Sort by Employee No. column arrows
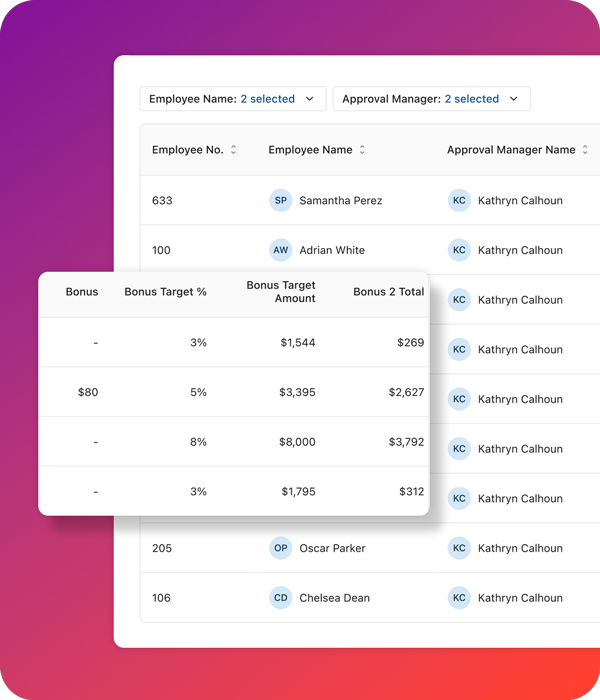600x700 pixels. pyautogui.click(x=234, y=150)
